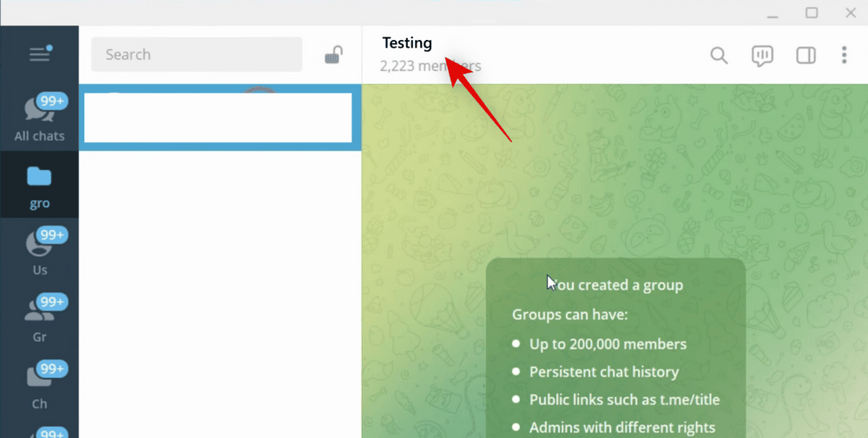Viewport: 868px width, 438px height.
Task: Click the Gr group people icon
Action: pos(37,311)
